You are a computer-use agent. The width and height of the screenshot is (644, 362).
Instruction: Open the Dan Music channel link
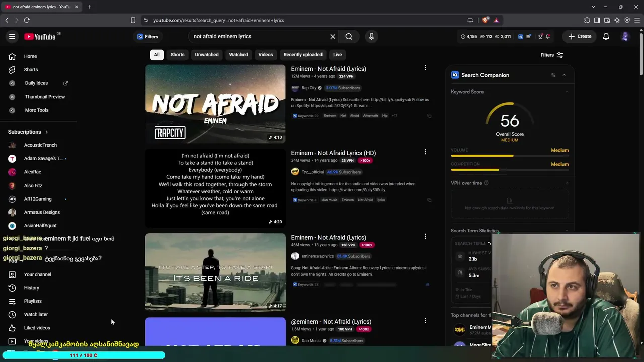pos(311,341)
